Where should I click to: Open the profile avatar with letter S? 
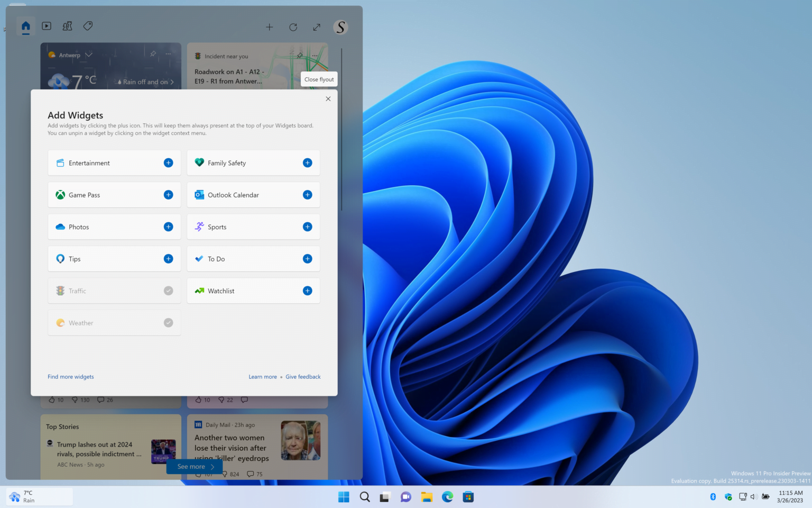click(340, 27)
